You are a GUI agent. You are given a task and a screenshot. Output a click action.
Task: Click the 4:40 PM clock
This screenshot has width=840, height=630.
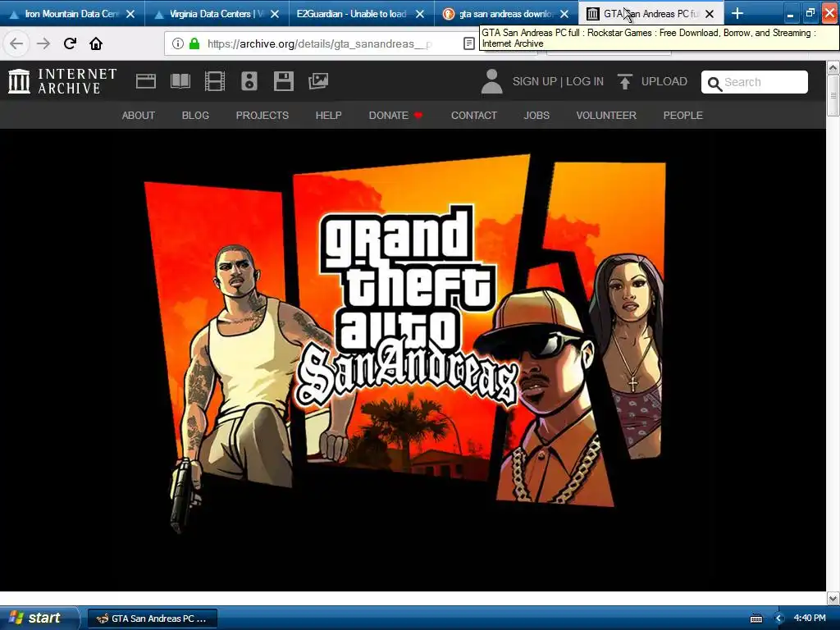810,618
